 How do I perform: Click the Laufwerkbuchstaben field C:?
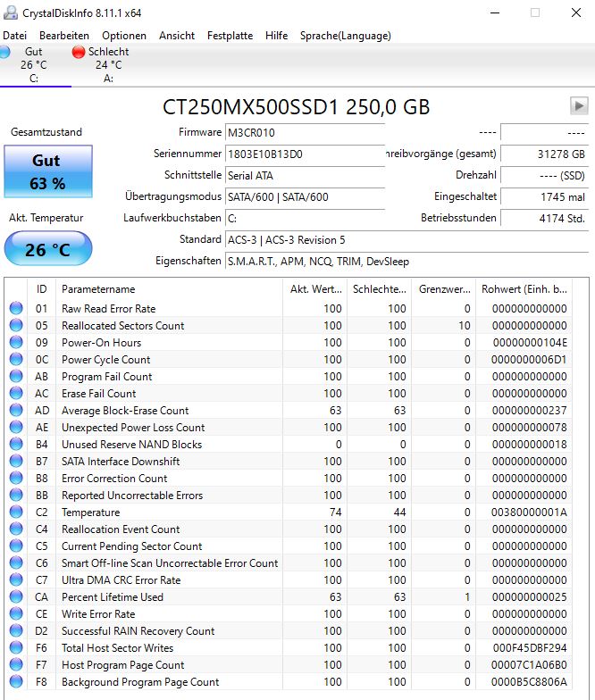click(306, 218)
